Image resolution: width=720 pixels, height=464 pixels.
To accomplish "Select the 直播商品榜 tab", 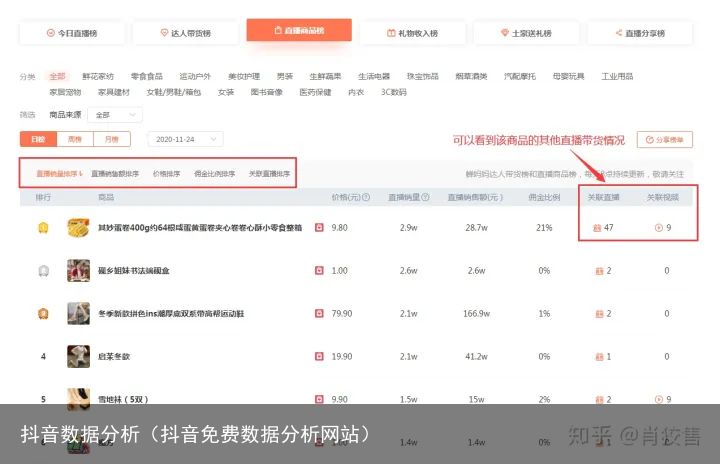I will point(299,30).
